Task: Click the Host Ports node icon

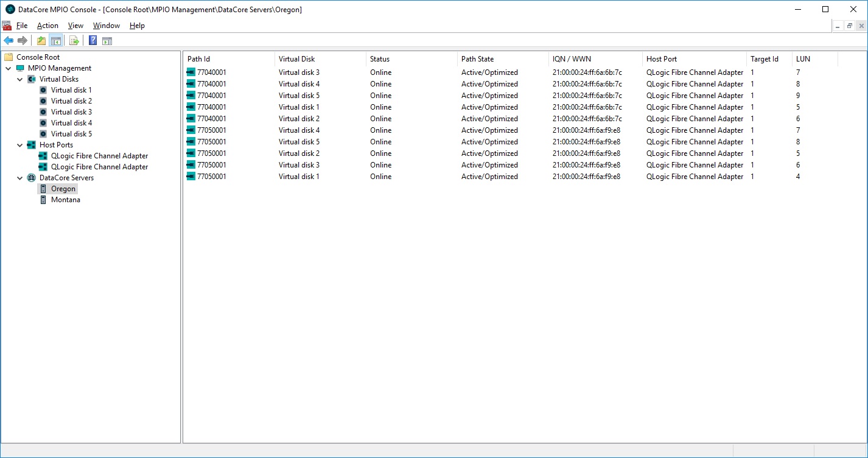Action: (32, 145)
